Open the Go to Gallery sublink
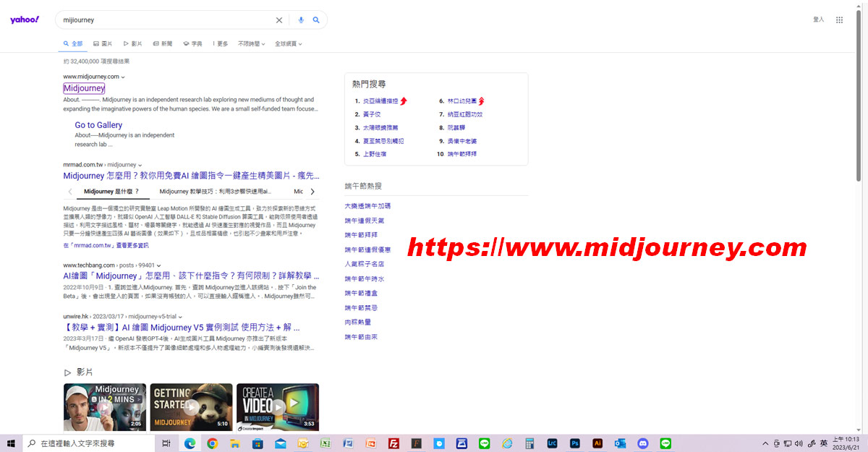Screen dimensions: 868x452 [x=98, y=125]
